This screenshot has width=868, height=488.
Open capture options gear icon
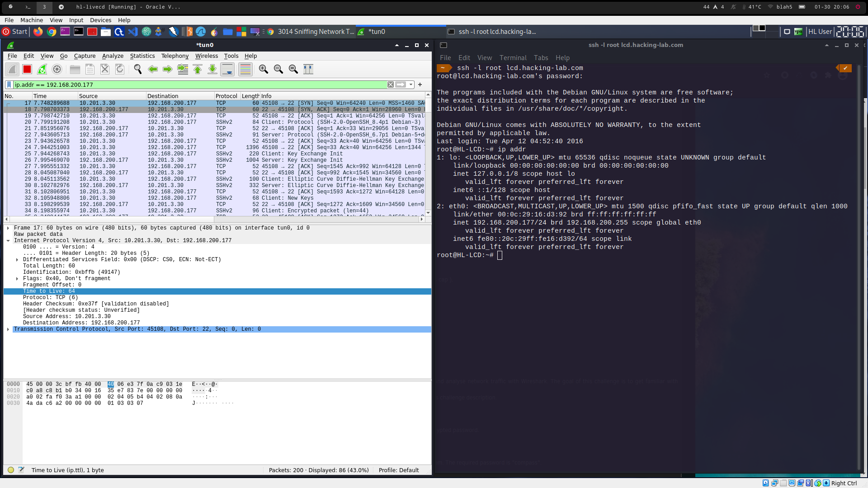point(57,69)
